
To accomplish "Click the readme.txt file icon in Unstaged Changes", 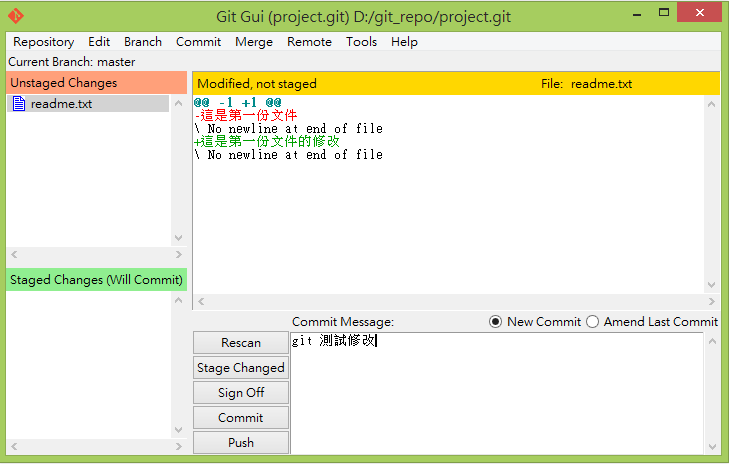I will tap(19, 104).
